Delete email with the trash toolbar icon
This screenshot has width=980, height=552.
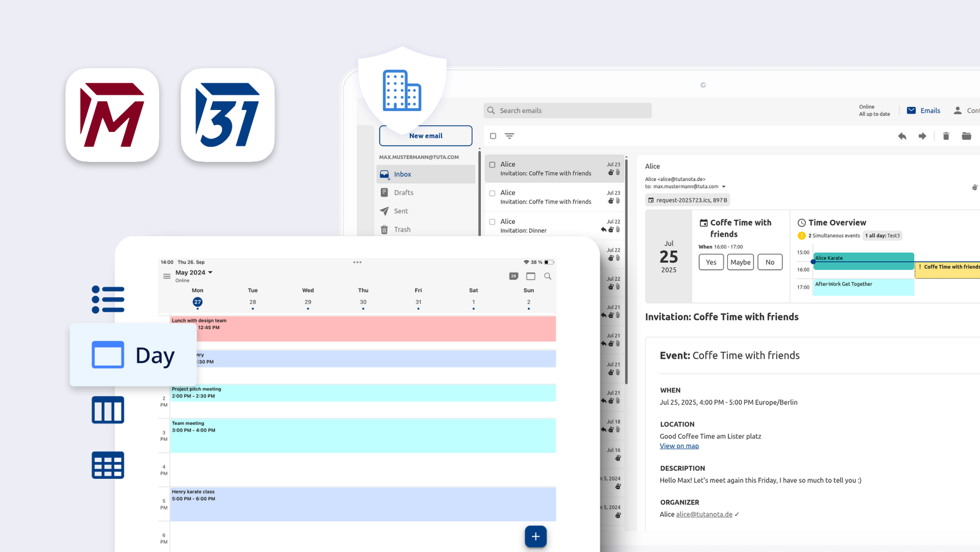[x=946, y=136]
